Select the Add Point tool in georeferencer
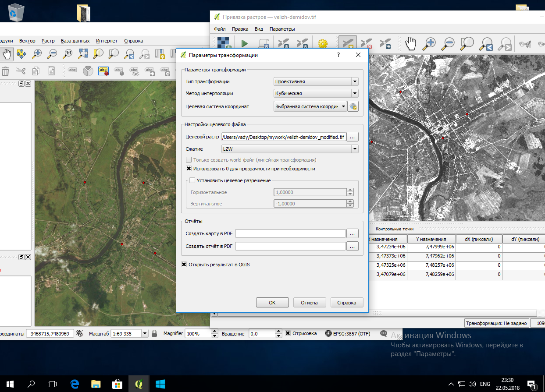 (x=347, y=43)
